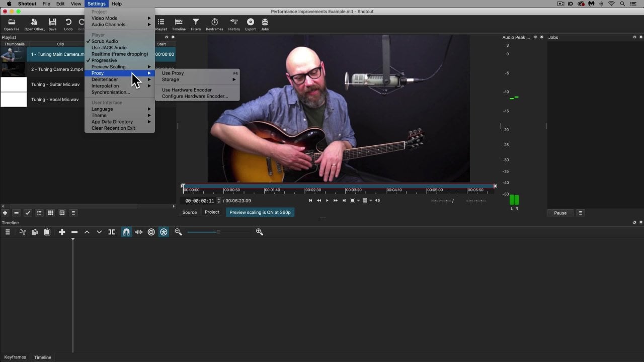Open the Jobs toolbar icon
The image size is (644, 362).
(265, 24)
